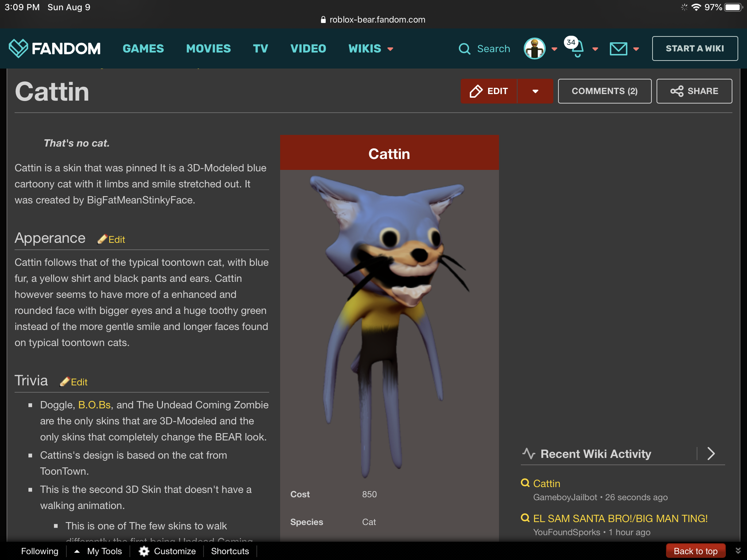Click the START A WIKI button
This screenshot has width=747, height=560.
(x=695, y=48)
